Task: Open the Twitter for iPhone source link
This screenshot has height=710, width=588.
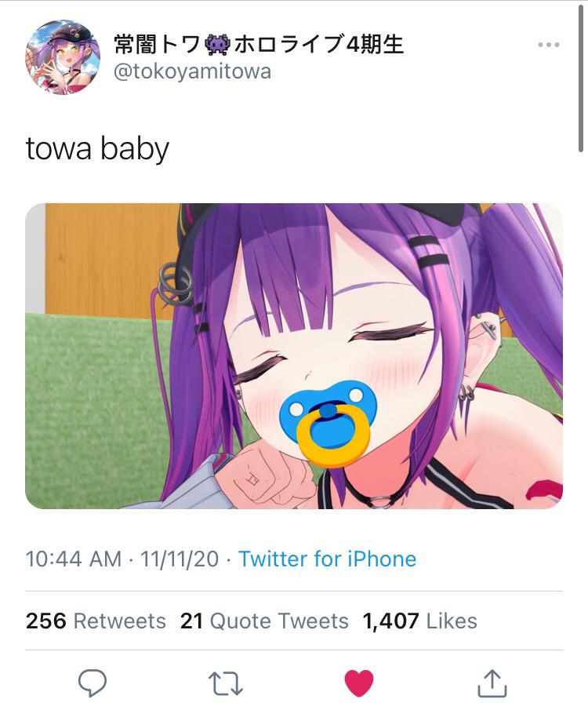Action: point(327,559)
